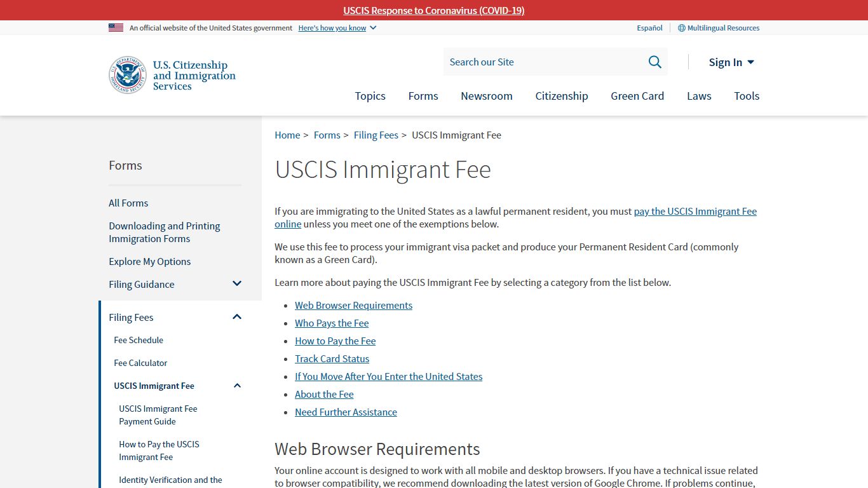Switch language to Español
Viewport: 868px width, 488px height.
649,28
